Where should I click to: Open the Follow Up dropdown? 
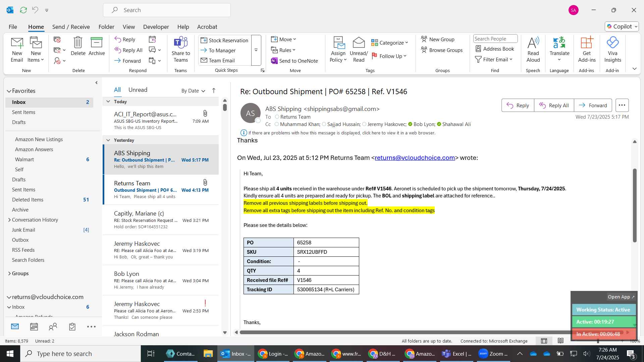pyautogui.click(x=389, y=56)
